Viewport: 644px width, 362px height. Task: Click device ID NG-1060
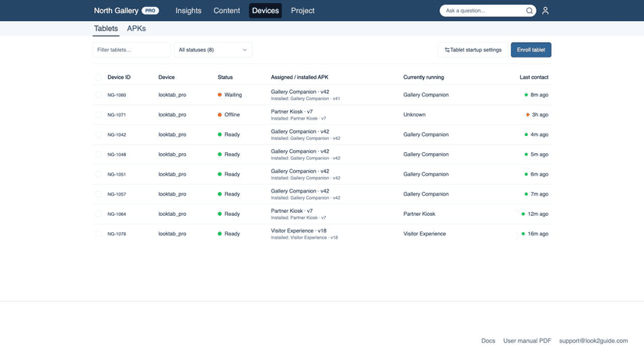(x=117, y=95)
